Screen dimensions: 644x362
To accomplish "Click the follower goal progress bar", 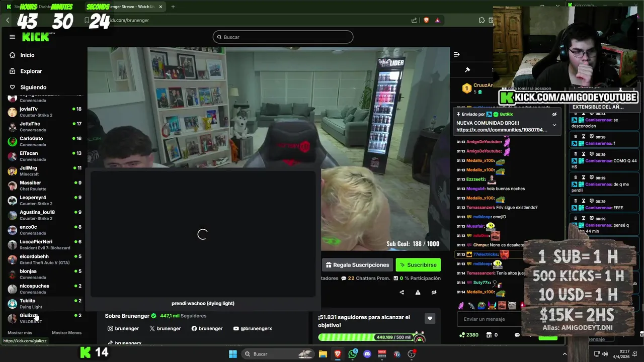I will [x=372, y=337].
